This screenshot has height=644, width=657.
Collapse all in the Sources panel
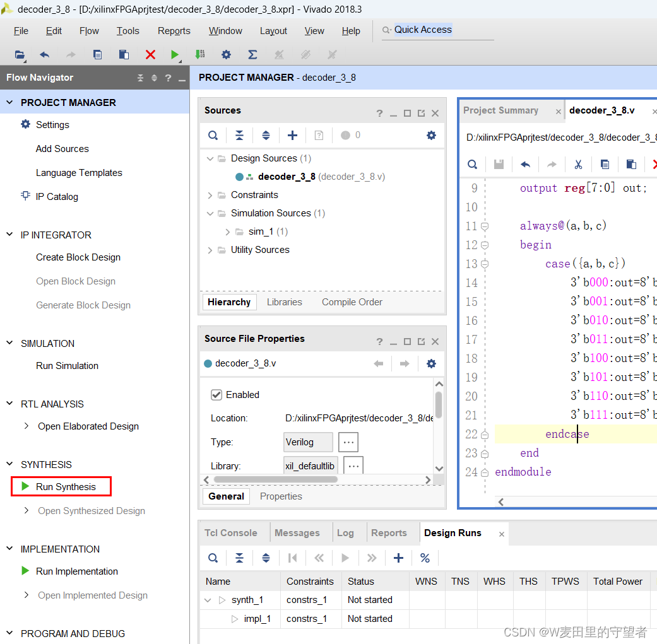pos(239,135)
